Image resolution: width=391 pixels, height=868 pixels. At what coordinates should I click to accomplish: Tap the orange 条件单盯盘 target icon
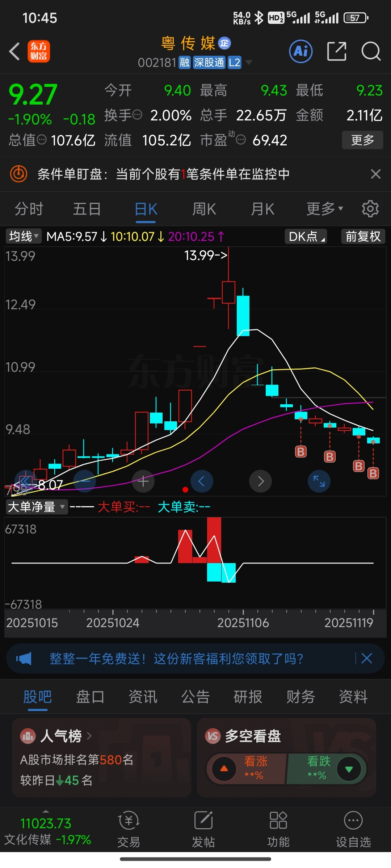[18, 174]
